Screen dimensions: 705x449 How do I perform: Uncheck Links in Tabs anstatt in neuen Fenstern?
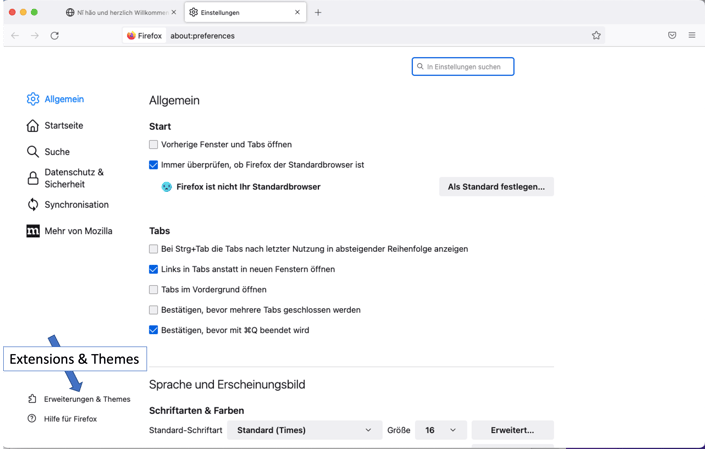tap(154, 269)
